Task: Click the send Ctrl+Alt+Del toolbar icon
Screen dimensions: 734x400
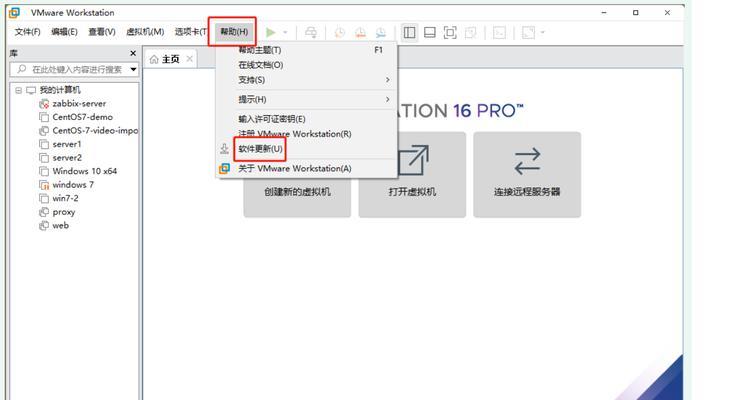Action: pos(311,32)
